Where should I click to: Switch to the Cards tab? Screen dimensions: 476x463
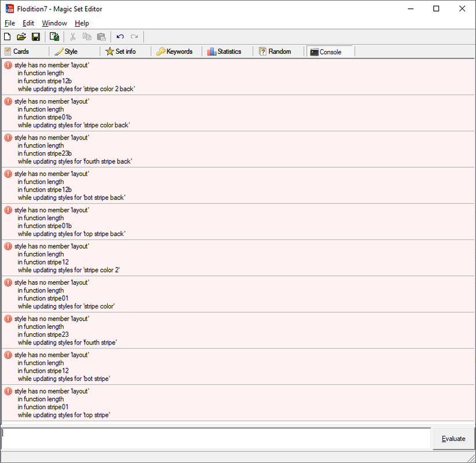pos(25,52)
